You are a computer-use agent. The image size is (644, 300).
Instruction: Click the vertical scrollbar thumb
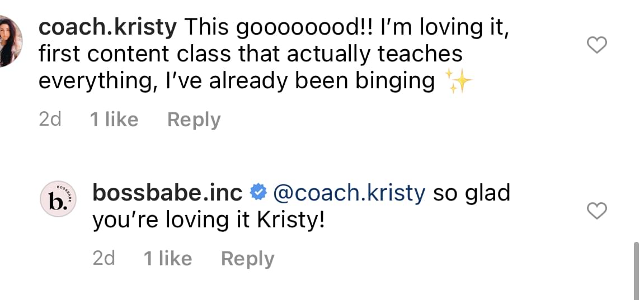pyautogui.click(x=637, y=269)
